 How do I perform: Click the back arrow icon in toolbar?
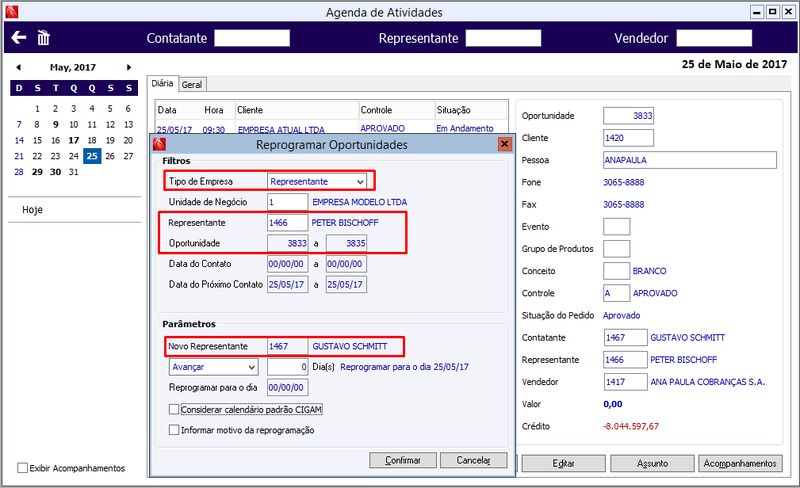click(x=19, y=37)
